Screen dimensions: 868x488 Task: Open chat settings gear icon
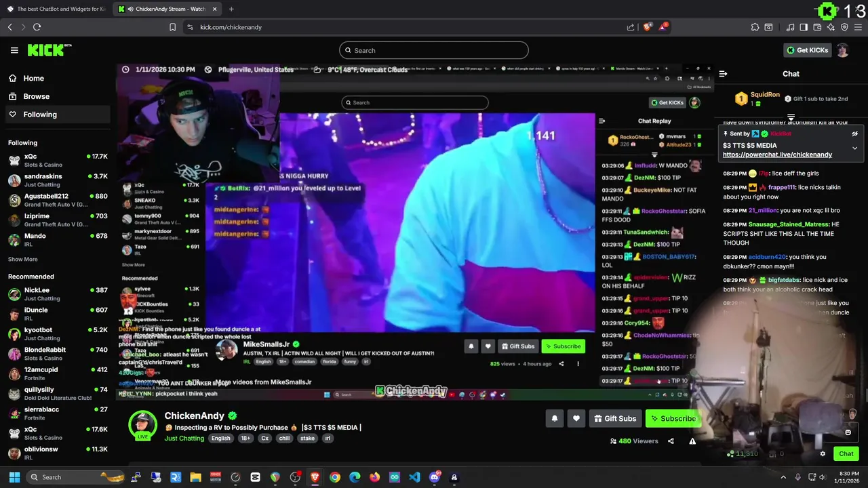click(823, 454)
